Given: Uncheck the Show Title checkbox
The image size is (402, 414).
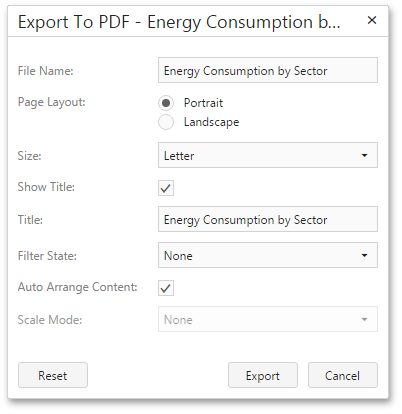Looking at the screenshot, I should (166, 188).
